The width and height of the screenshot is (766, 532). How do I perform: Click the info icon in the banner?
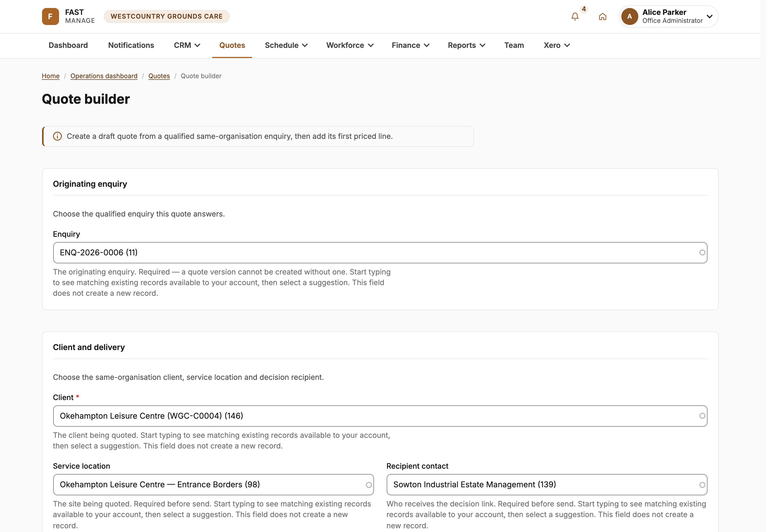click(x=57, y=136)
